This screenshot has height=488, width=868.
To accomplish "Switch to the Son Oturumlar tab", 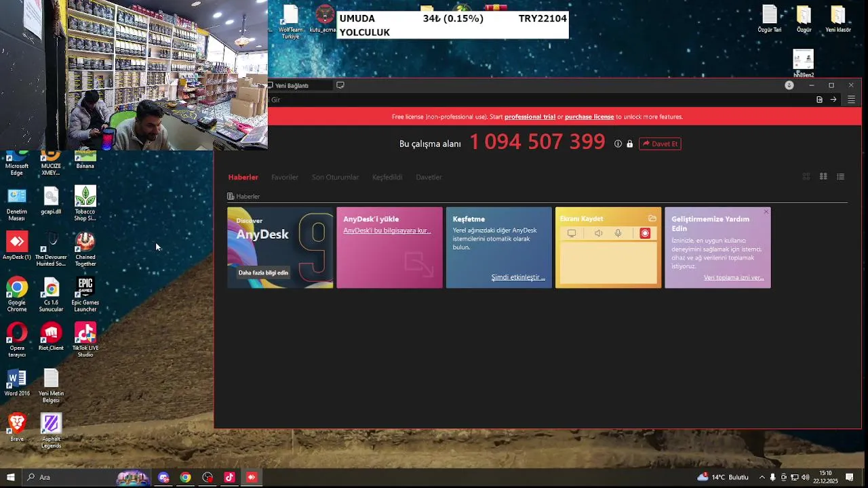I will click(x=335, y=177).
